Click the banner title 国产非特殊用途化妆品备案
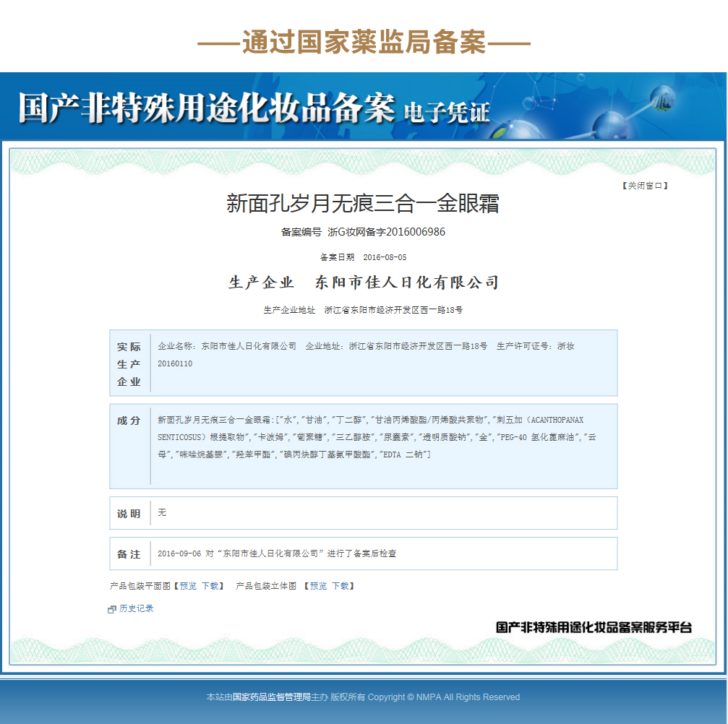 click(x=207, y=108)
